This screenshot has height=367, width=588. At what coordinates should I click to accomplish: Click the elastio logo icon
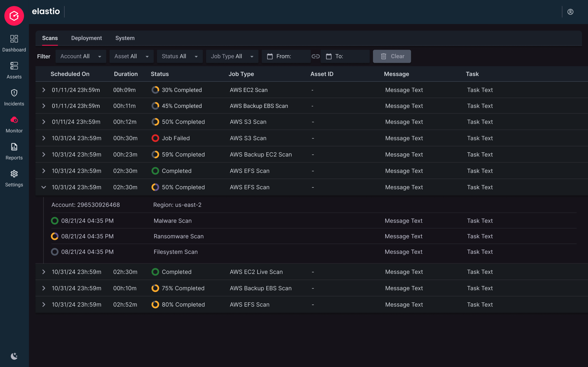point(14,16)
